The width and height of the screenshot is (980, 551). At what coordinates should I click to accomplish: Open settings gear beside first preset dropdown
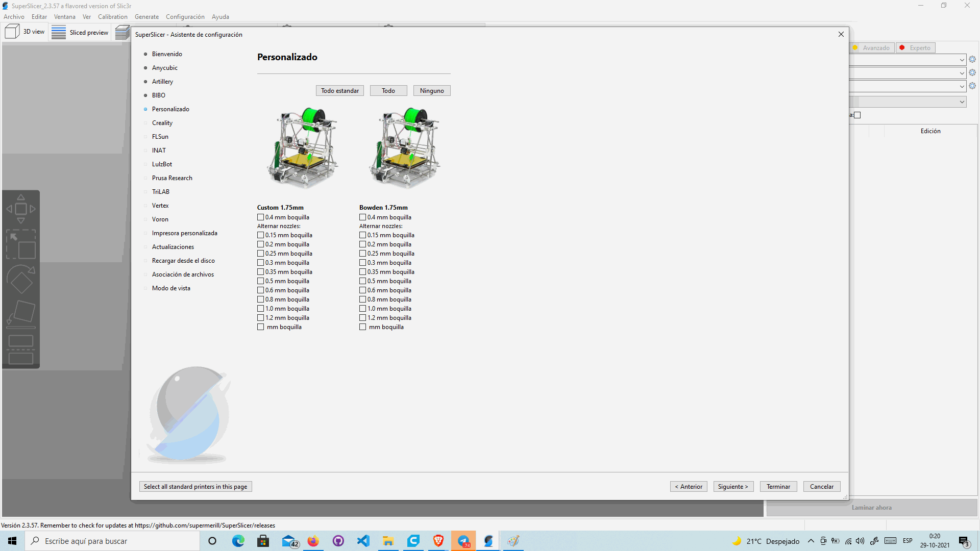[972, 60]
